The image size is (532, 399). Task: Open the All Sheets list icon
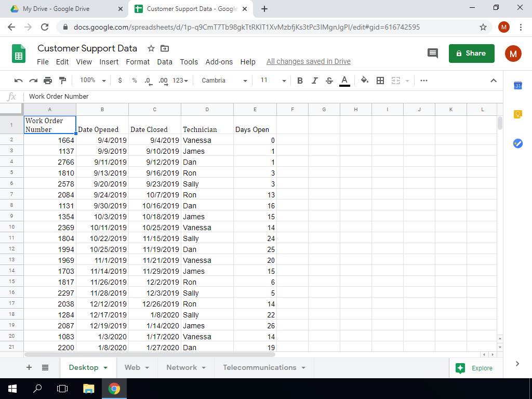coord(45,367)
